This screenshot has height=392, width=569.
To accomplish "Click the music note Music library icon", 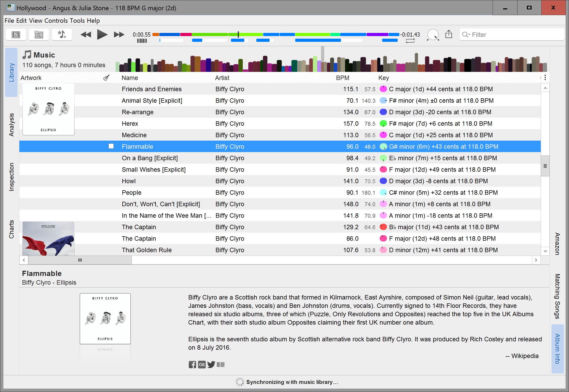I will point(27,55).
